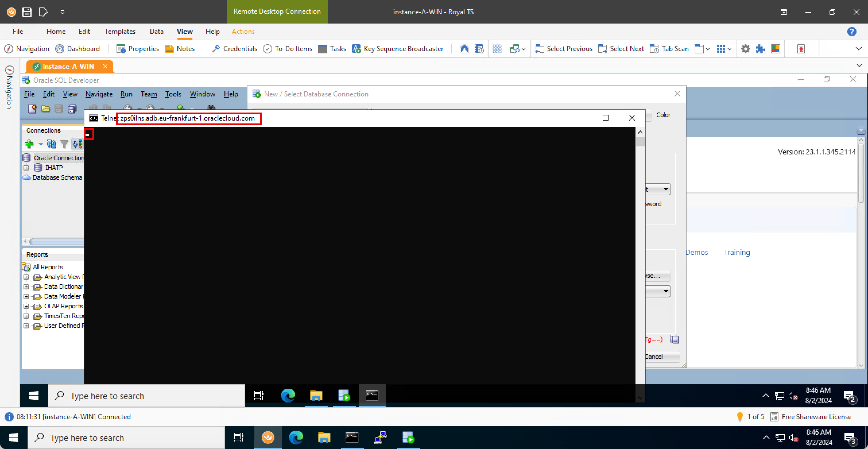Open the New Connection dropdown arrow
This screenshot has height=449, width=868.
click(x=40, y=144)
